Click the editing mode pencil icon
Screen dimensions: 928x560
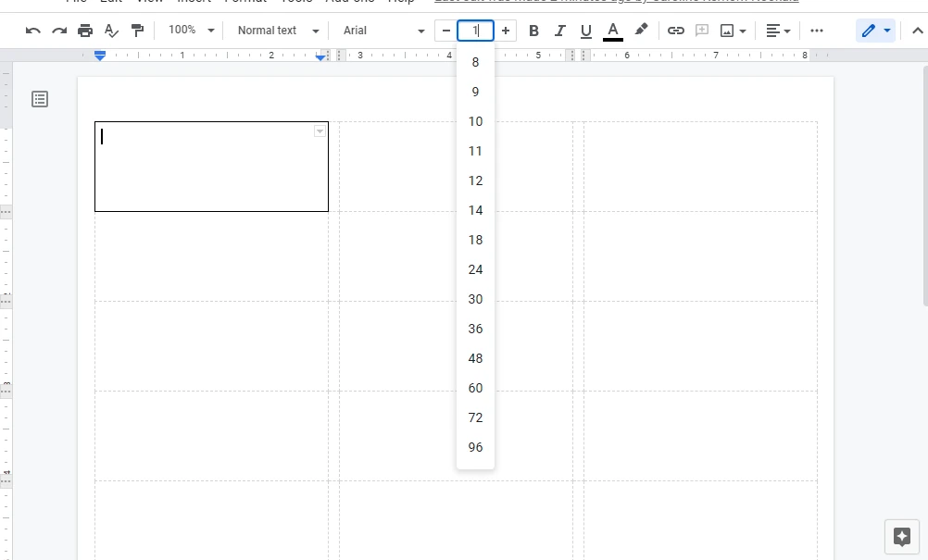tap(868, 31)
